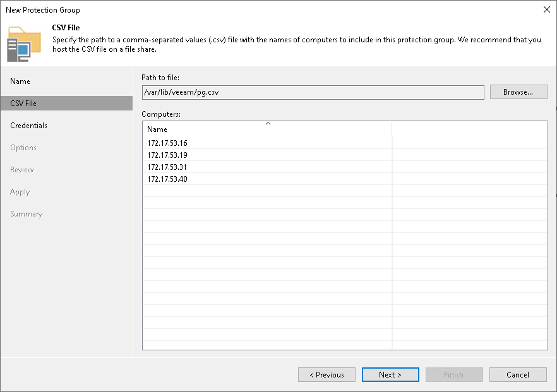Click the disabled Finish button
The height and width of the screenshot is (392, 557).
454,374
